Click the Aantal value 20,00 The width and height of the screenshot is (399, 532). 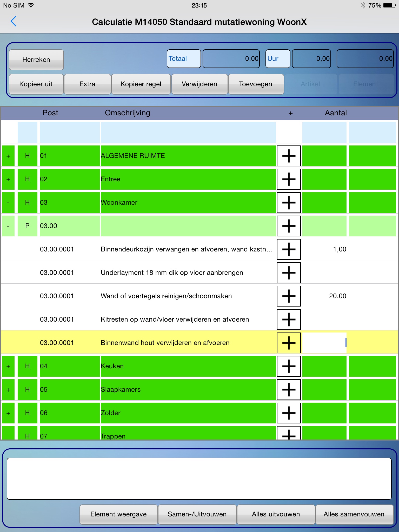338,296
